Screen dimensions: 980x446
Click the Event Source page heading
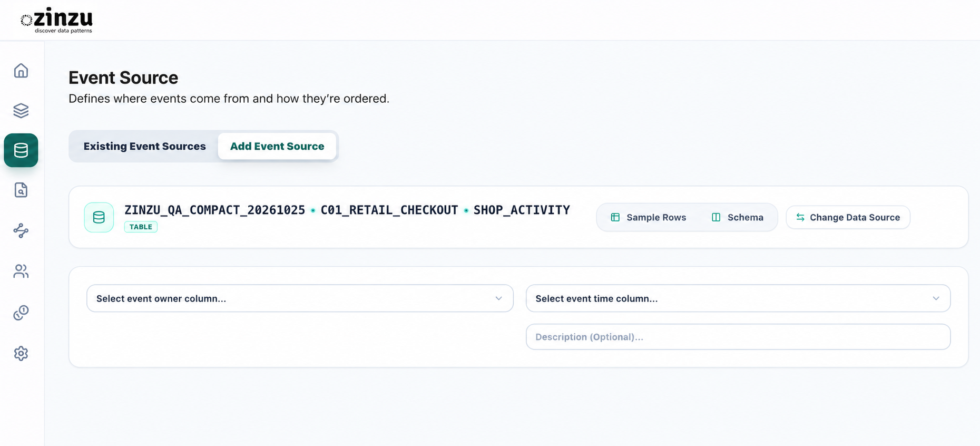pos(123,77)
